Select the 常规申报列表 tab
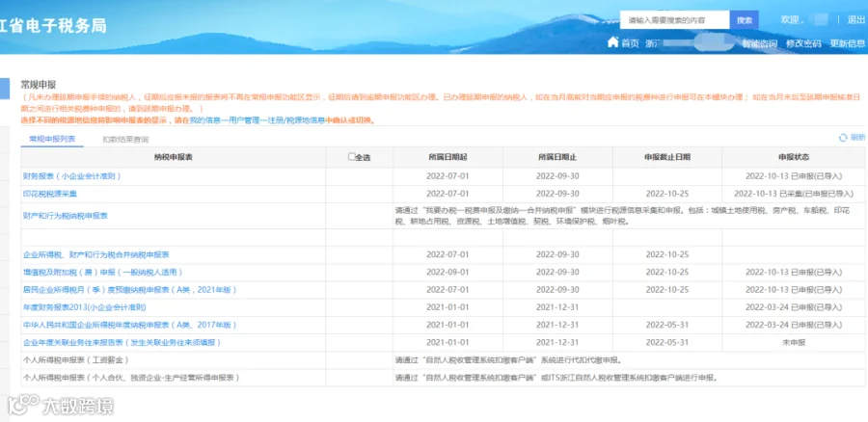The width and height of the screenshot is (868, 422). tap(52, 139)
